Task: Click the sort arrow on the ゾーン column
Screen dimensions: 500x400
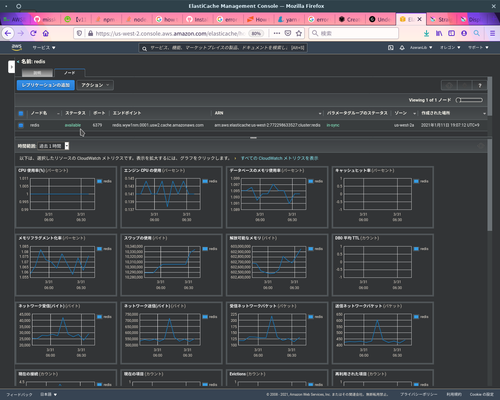Action: (414, 114)
